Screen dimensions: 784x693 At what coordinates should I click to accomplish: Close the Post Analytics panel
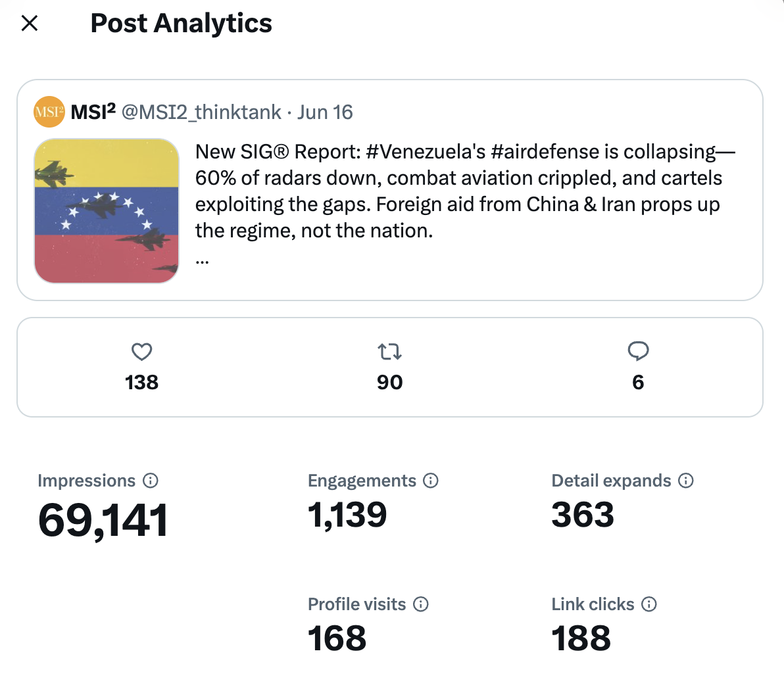point(30,23)
